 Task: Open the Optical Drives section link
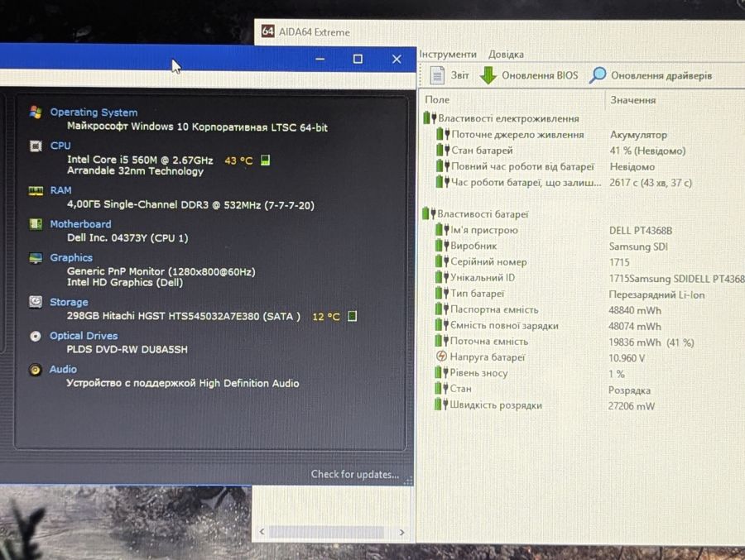[x=84, y=335]
